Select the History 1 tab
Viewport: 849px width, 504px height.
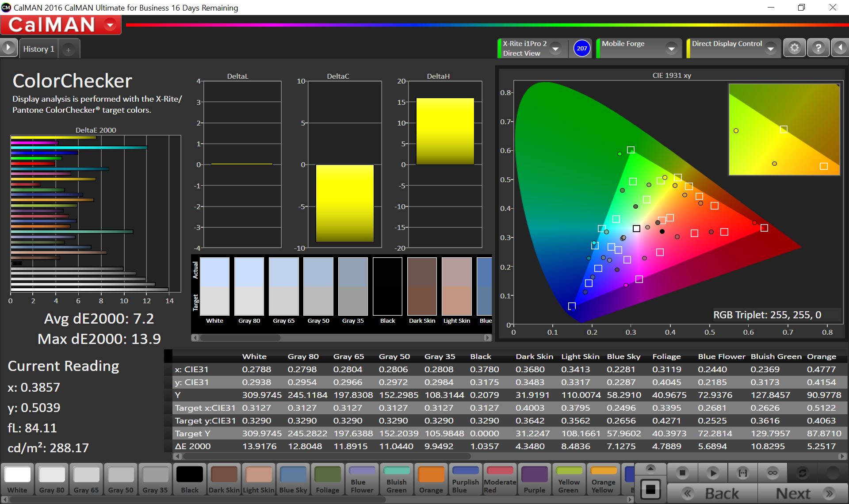pyautogui.click(x=39, y=49)
